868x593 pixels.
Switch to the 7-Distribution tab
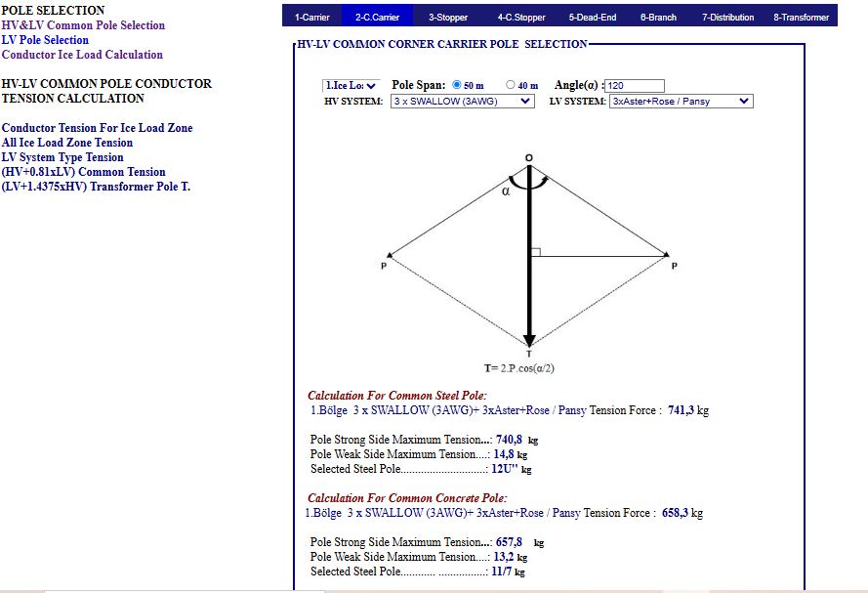tap(728, 18)
